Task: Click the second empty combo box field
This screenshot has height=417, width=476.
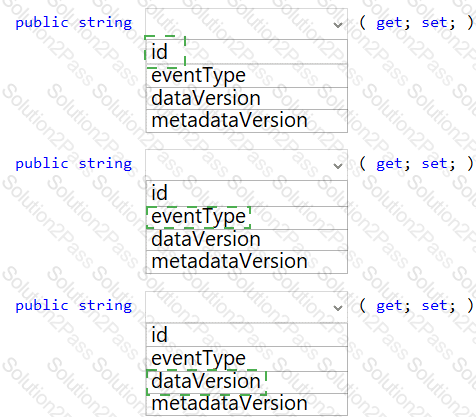Action: tap(246, 165)
